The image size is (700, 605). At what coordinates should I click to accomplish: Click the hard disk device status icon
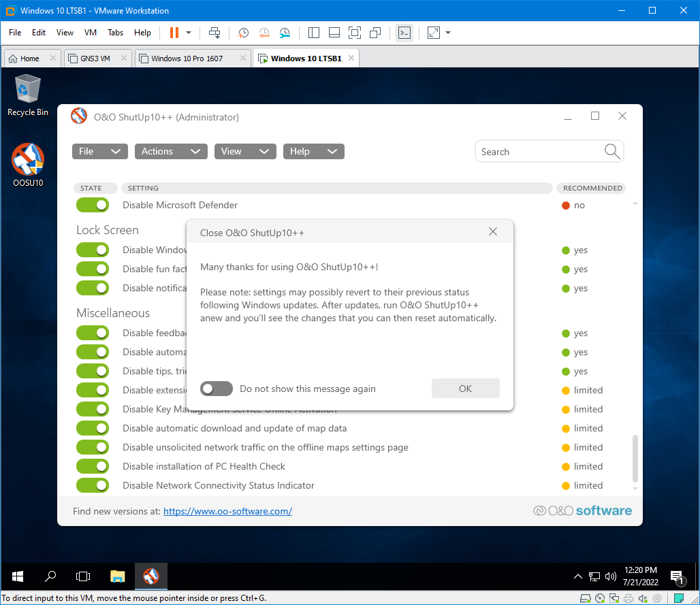(586, 598)
